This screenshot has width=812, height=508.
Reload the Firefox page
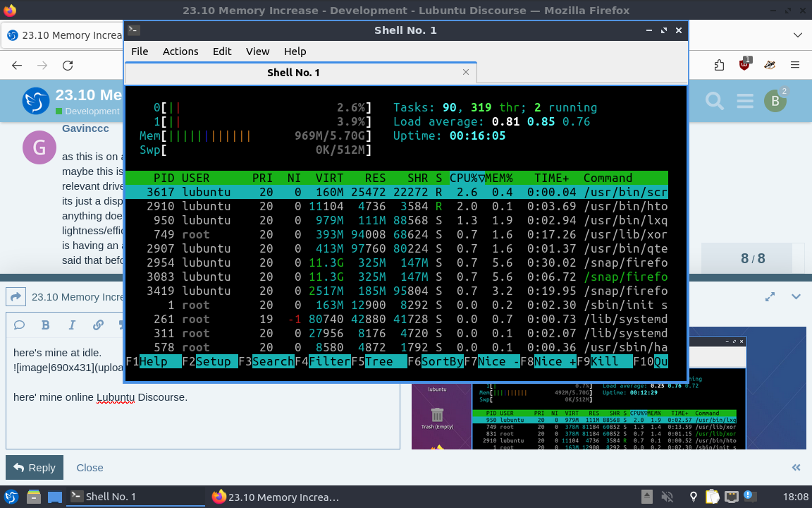click(x=68, y=66)
